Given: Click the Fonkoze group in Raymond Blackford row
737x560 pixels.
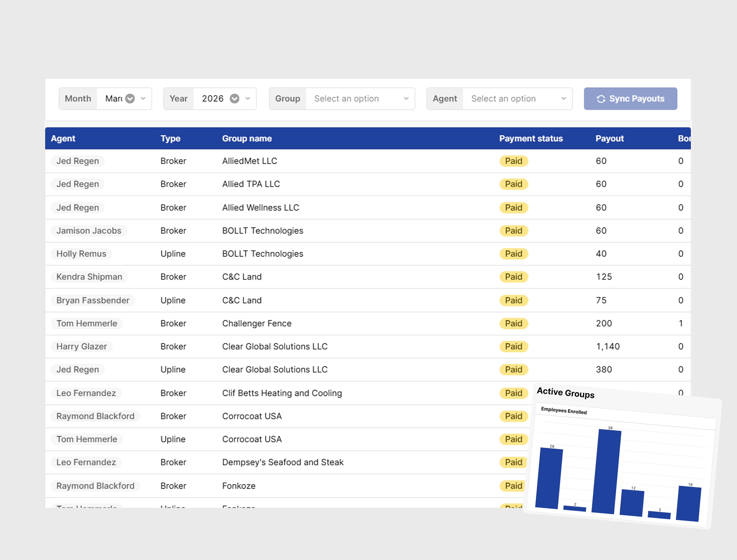Looking at the screenshot, I should (239, 486).
